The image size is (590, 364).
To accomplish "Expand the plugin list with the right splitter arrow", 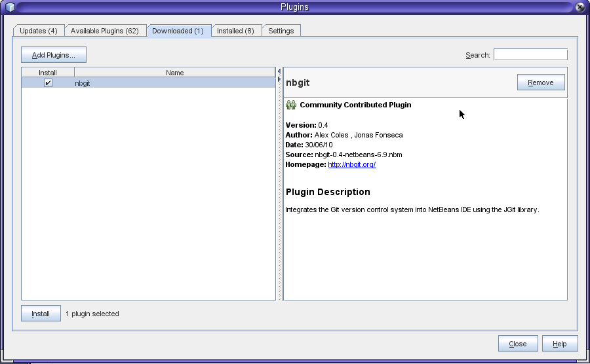I will (x=279, y=79).
